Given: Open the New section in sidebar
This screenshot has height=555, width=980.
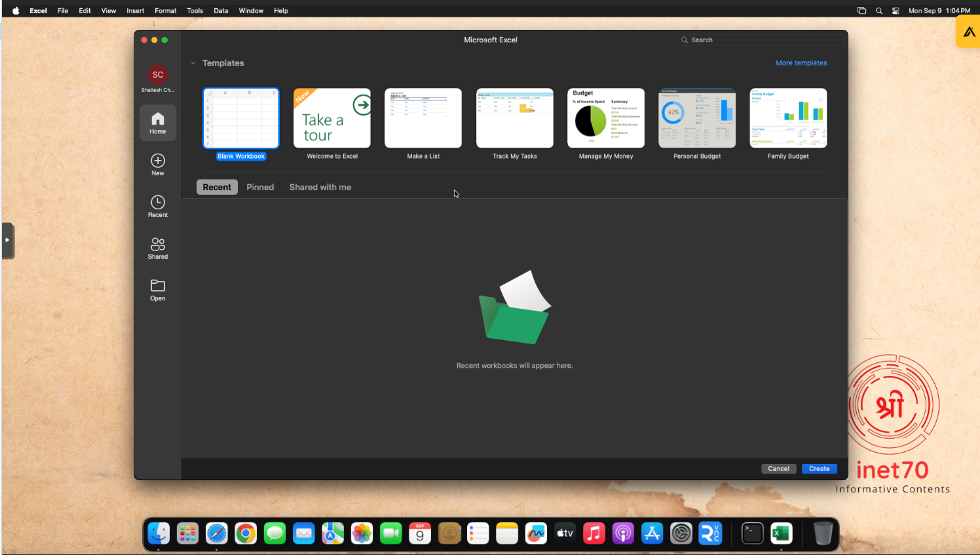Looking at the screenshot, I should point(158,165).
